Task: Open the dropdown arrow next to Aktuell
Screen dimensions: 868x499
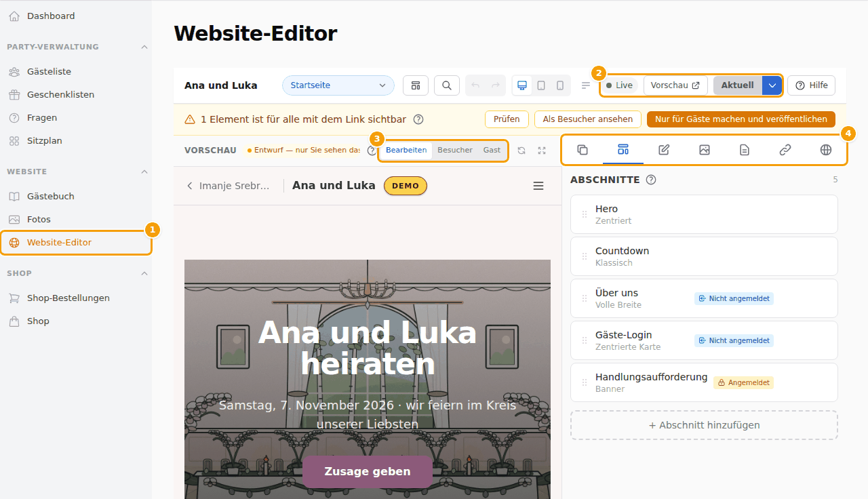Action: pos(772,85)
